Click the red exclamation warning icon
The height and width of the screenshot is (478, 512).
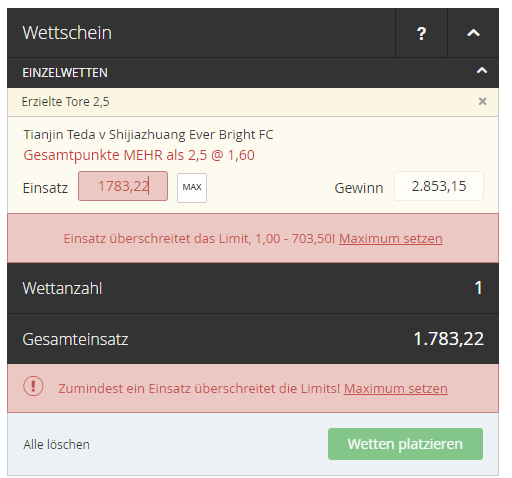[x=33, y=386]
